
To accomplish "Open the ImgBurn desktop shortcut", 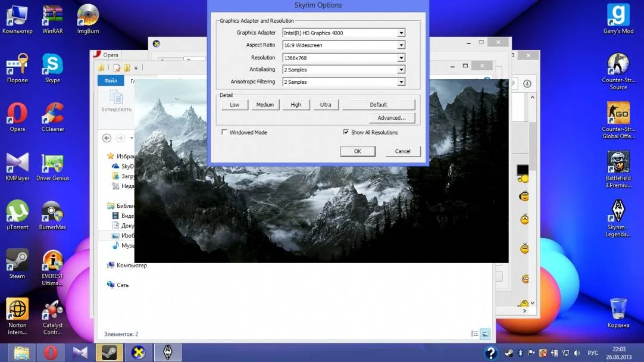I will tap(88, 19).
